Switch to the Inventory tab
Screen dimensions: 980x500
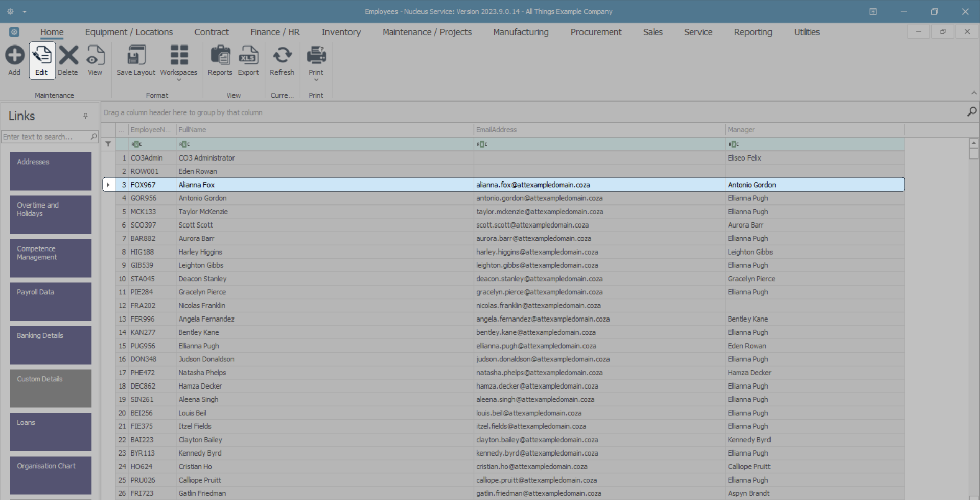(341, 32)
